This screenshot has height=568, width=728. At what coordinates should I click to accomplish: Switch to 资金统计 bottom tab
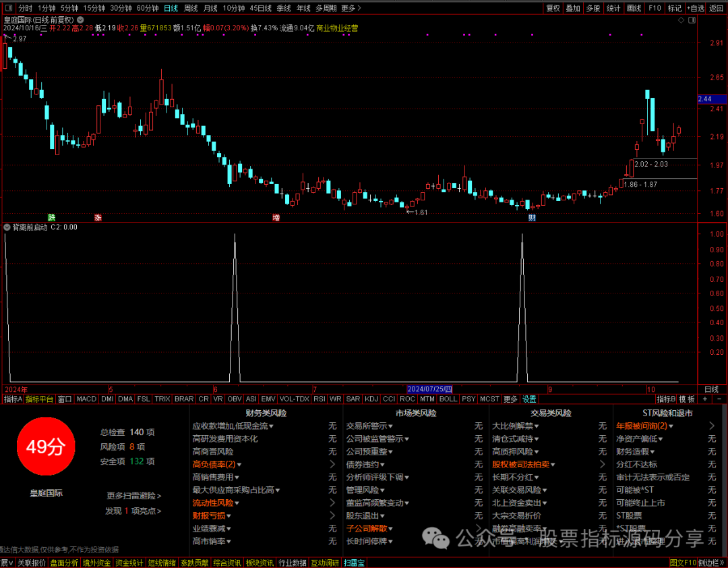pyautogui.click(x=129, y=563)
